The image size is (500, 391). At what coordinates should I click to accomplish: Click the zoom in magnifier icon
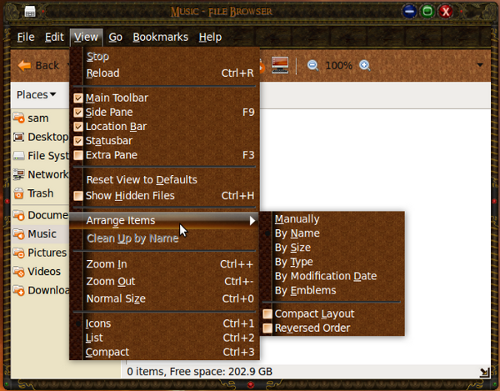(x=365, y=65)
